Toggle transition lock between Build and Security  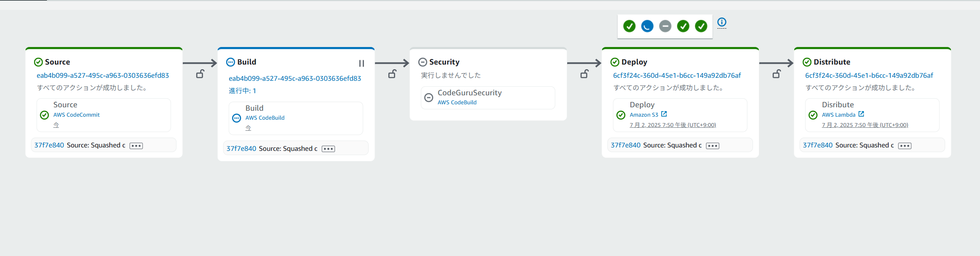click(x=392, y=74)
